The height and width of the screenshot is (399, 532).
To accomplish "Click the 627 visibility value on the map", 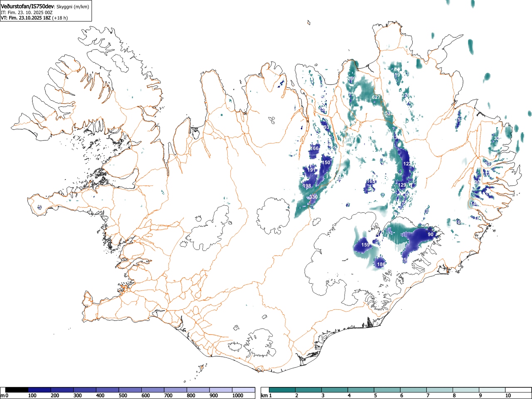I will pos(376,97).
